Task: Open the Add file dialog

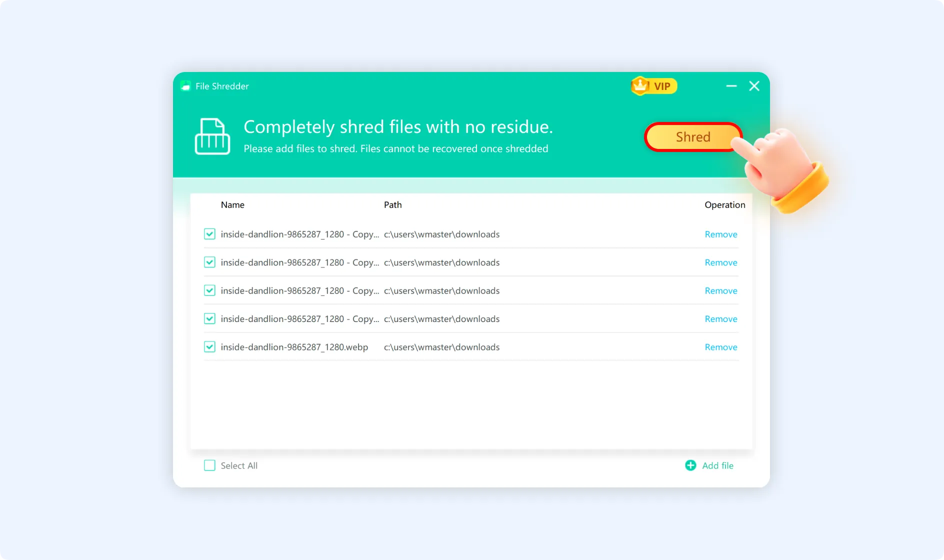Action: 718,465
